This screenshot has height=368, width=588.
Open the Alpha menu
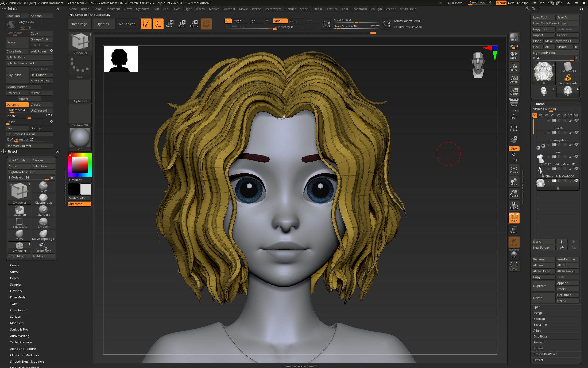[72, 9]
